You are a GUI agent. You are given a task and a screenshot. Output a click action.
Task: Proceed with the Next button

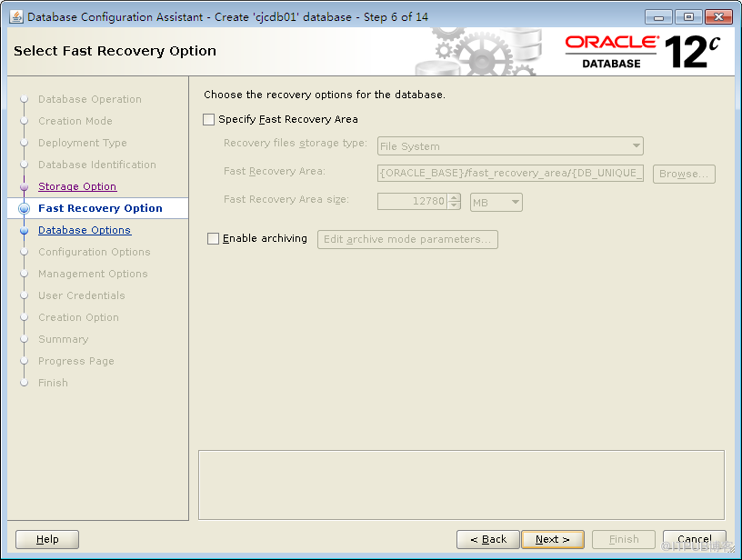[553, 539]
